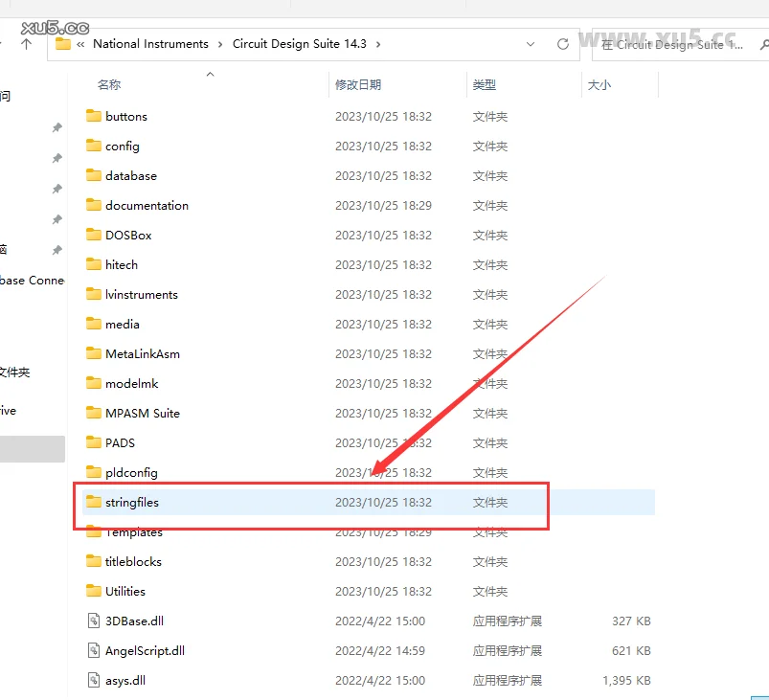
Task: Select the asys.dll file icon
Action: tap(93, 680)
